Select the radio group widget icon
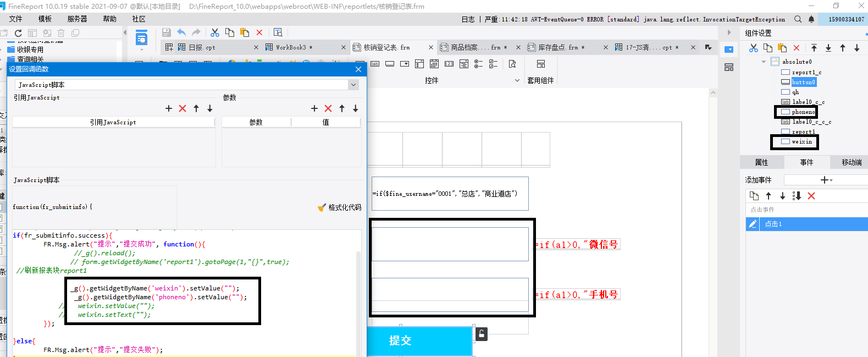The width and height of the screenshot is (868, 357). point(479,64)
